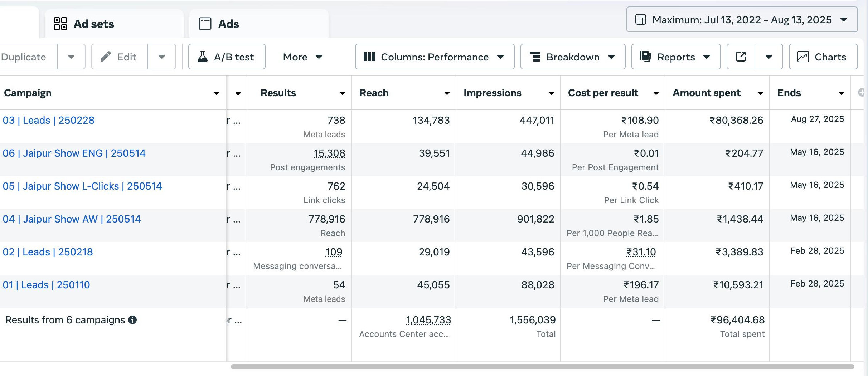The image size is (868, 376).
Task: Open the More actions dropdown
Action: pyautogui.click(x=302, y=57)
